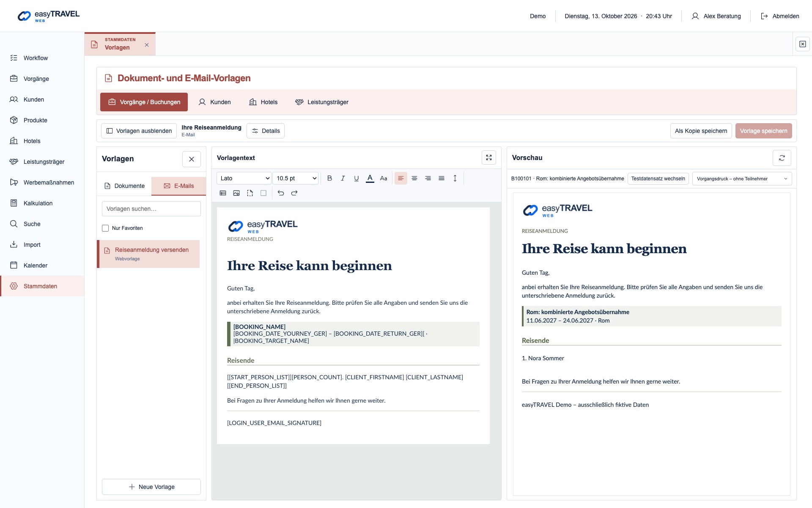Toggle bold formatting in the editor toolbar
The image size is (812, 508).
(329, 178)
